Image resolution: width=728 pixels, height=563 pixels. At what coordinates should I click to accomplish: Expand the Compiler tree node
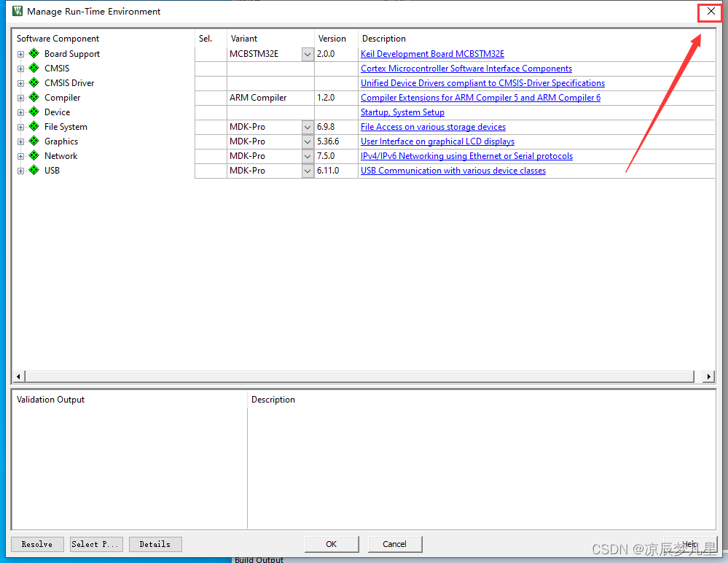[x=20, y=98]
